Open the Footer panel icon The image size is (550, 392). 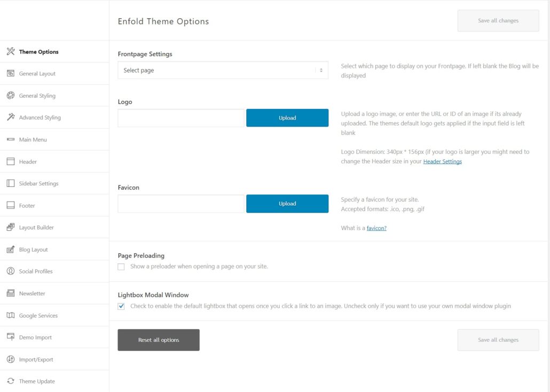(x=11, y=205)
